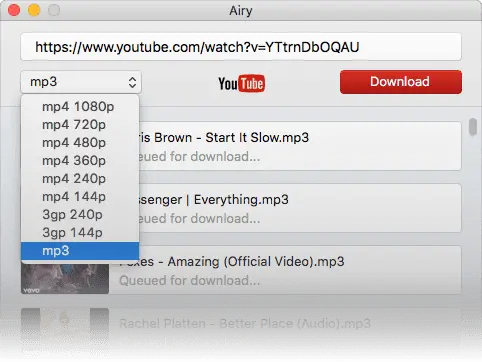
Task: Choose the 3gp 144p option
Action: point(80,233)
